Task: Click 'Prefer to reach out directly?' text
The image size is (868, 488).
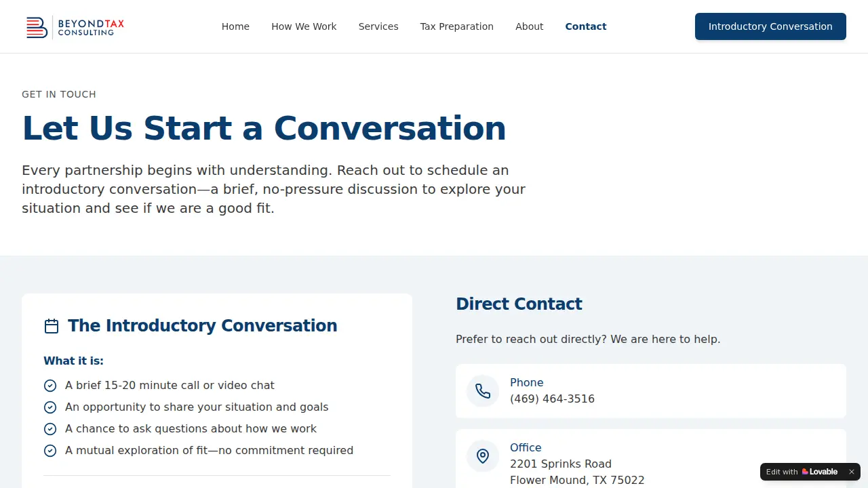Action: tap(588, 339)
